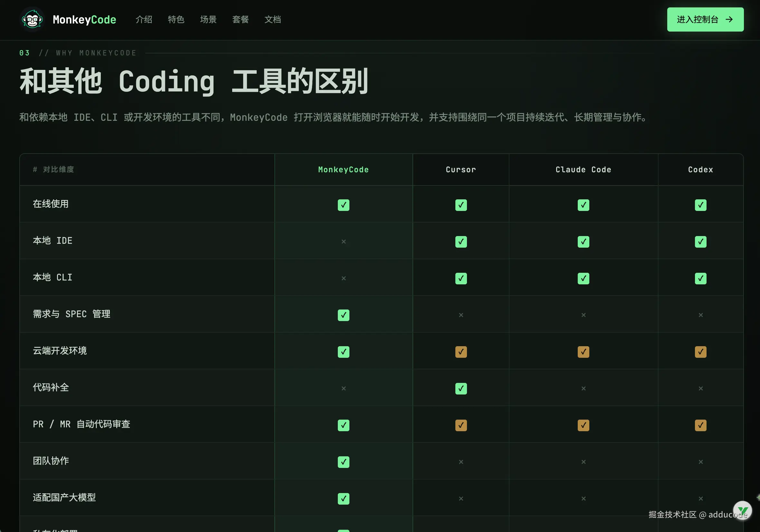The width and height of the screenshot is (760, 532).
Task: Click the Claude Code checkmark for 本地 IDE
Action: 583,242
